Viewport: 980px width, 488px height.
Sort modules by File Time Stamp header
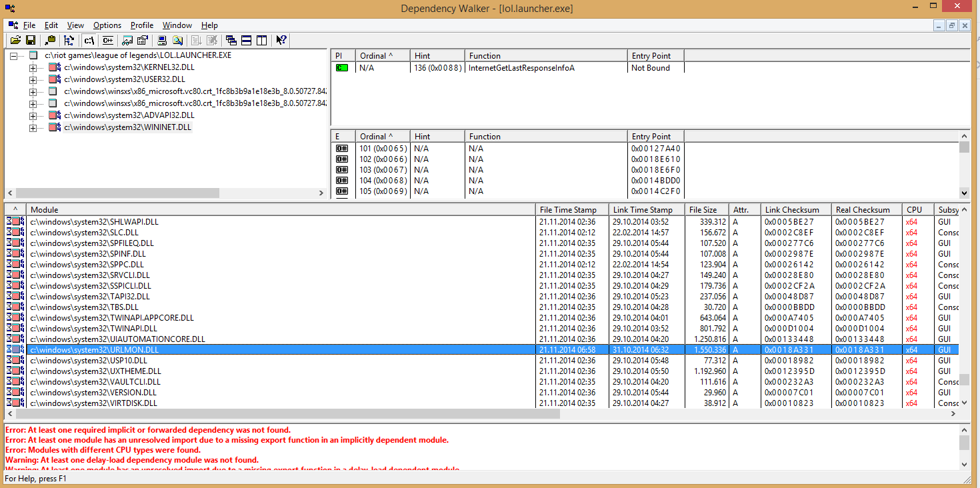pyautogui.click(x=573, y=210)
